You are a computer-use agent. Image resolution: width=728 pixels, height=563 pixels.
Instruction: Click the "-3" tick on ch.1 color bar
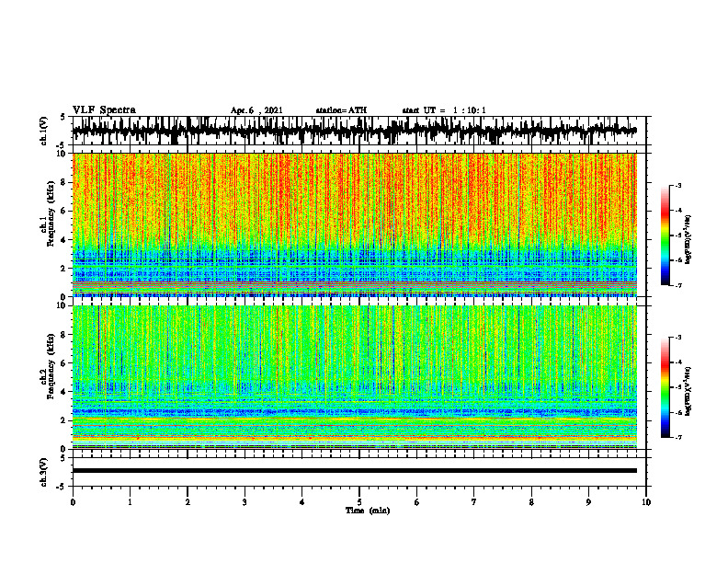[x=677, y=186]
